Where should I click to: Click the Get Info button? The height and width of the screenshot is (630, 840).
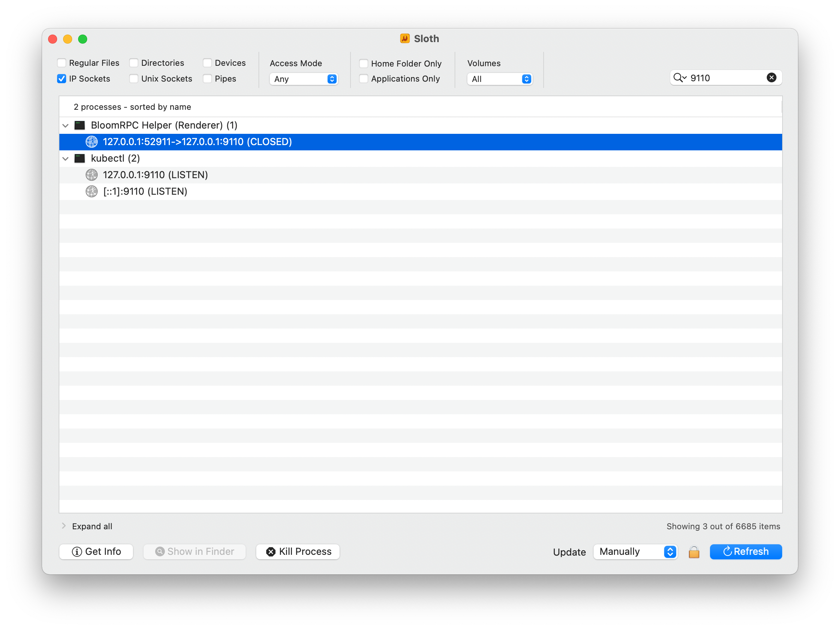[x=96, y=552]
